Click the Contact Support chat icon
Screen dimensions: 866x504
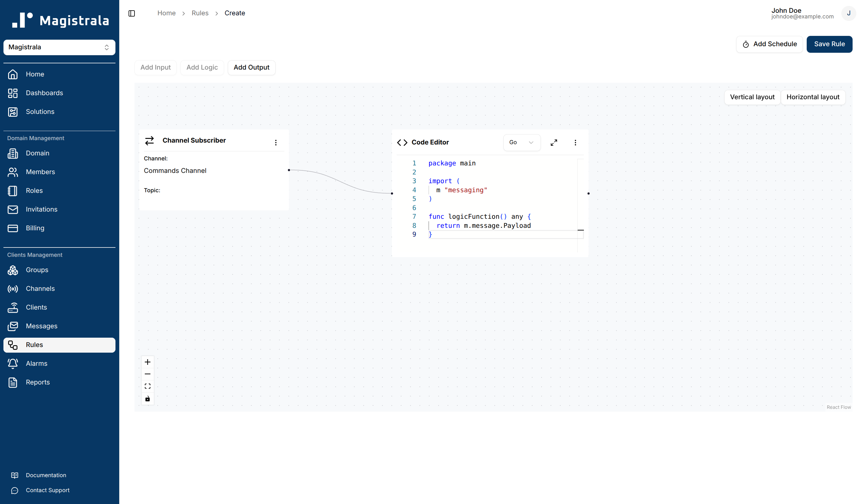point(14,490)
